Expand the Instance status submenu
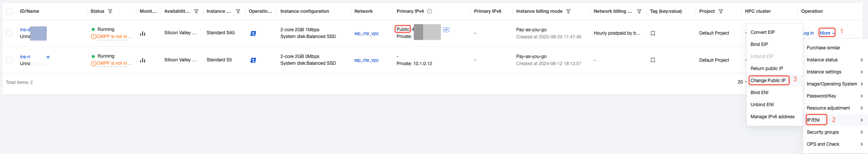The height and width of the screenshot is (154, 868). point(834,60)
